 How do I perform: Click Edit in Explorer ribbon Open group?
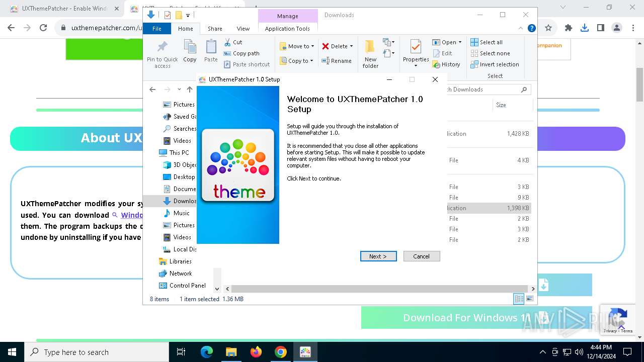coord(442,53)
